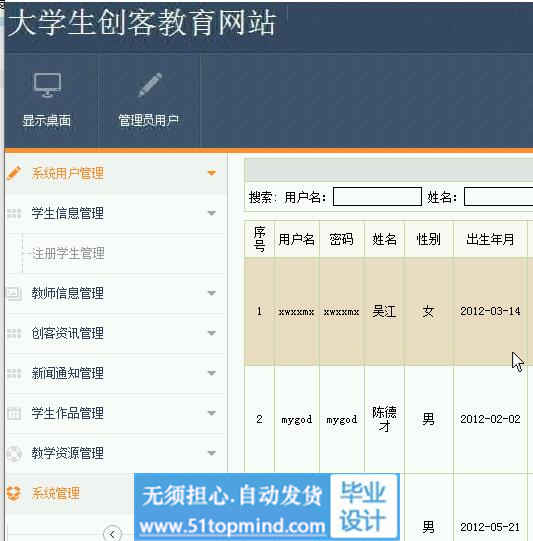
Task: Click the grid icon beside 学生信息管理
Action: coord(14,213)
